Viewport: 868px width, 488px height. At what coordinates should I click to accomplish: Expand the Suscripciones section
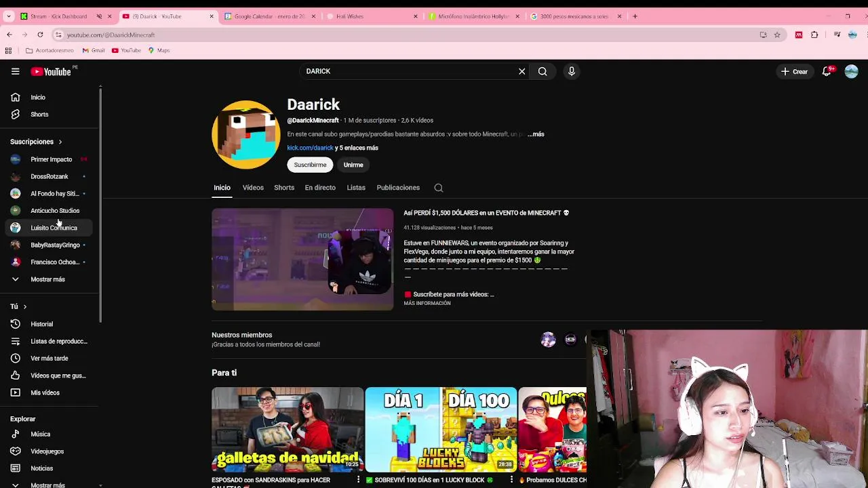pos(36,142)
